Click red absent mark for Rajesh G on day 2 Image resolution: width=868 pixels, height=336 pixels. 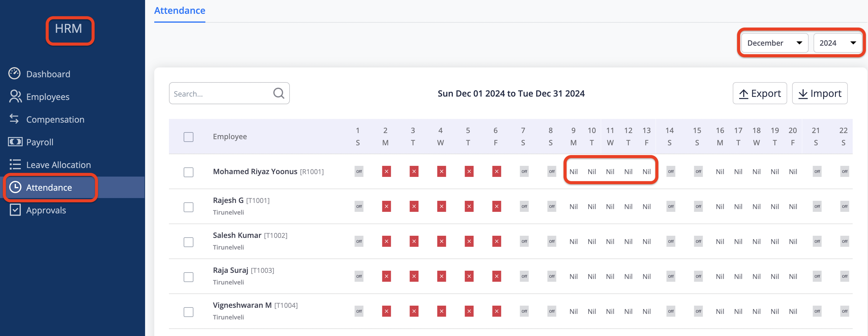point(386,206)
